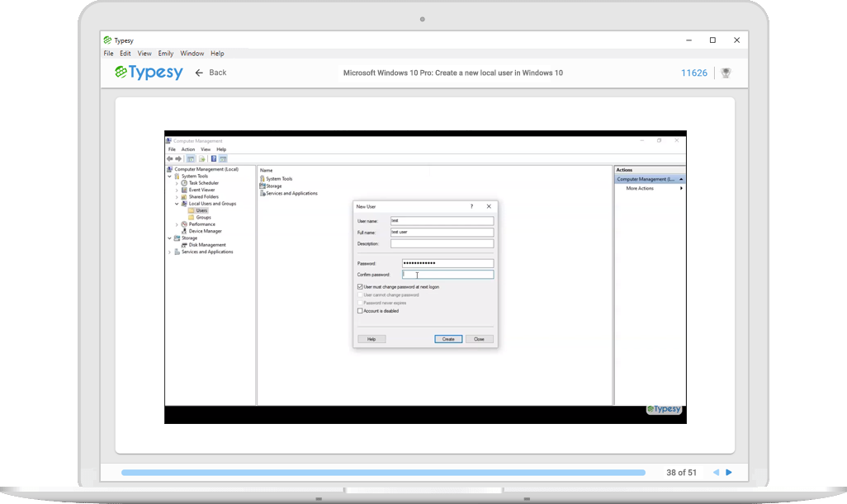Click the question mark in New User title bar
This screenshot has width=847, height=504.
tap(471, 206)
